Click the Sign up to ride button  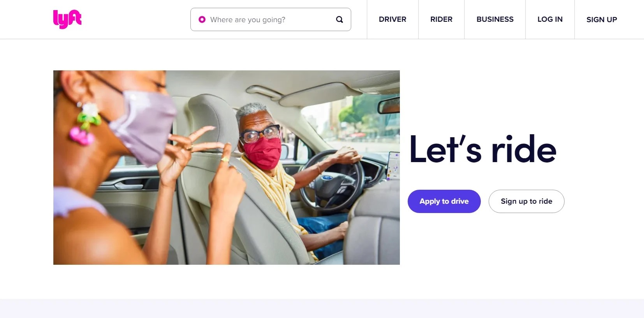526,201
